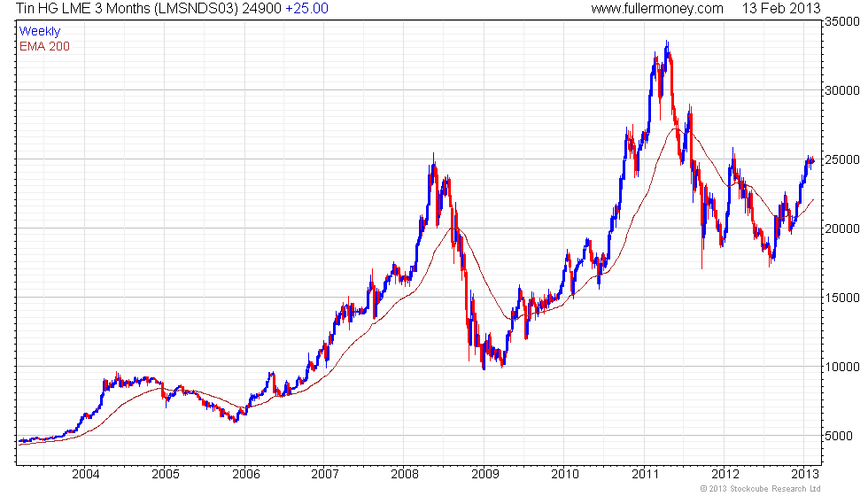Click the 2006 year axis label

[x=246, y=474]
